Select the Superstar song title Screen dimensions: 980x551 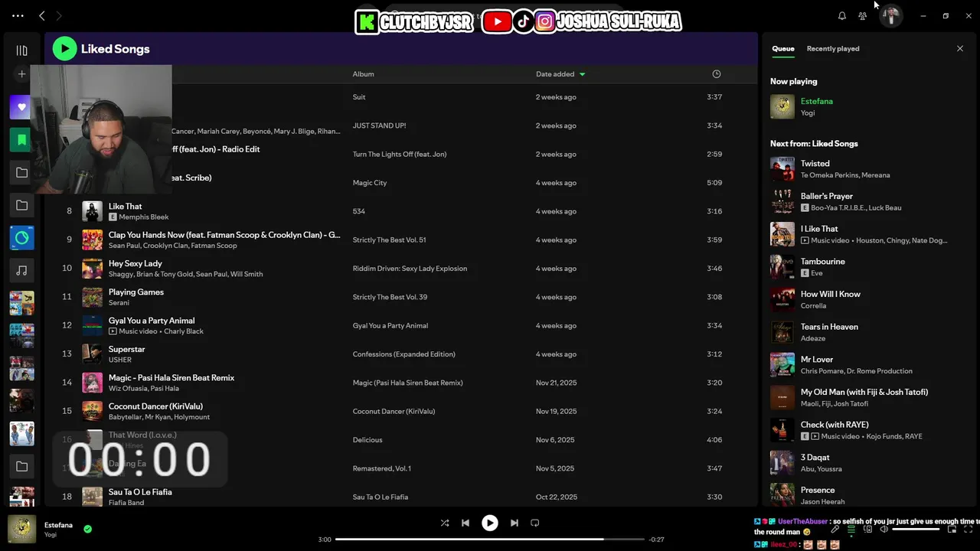click(x=126, y=349)
